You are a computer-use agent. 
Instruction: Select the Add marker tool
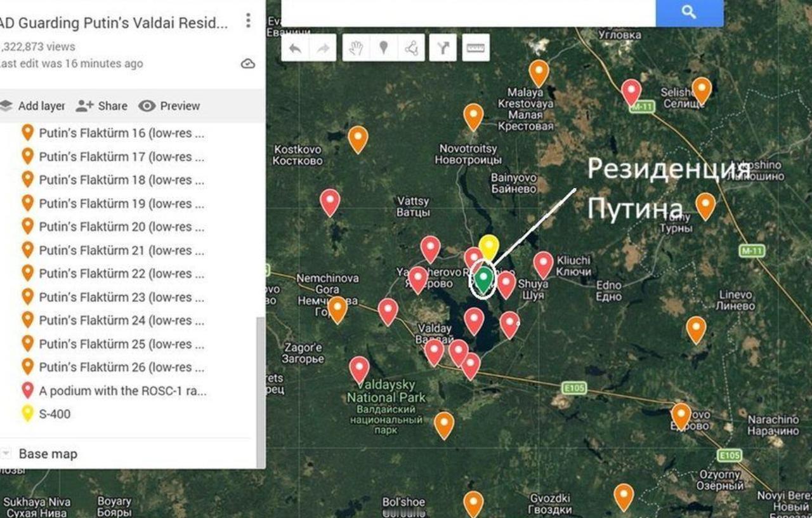pos(384,48)
